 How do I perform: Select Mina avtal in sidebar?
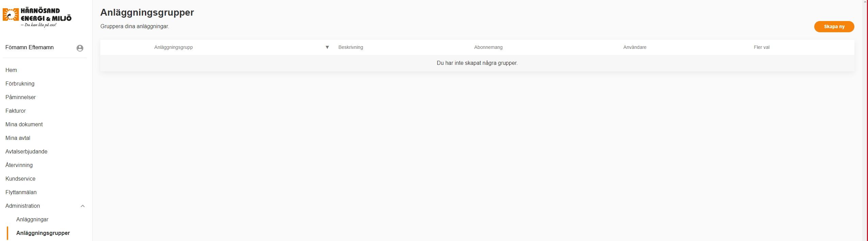pyautogui.click(x=18, y=138)
